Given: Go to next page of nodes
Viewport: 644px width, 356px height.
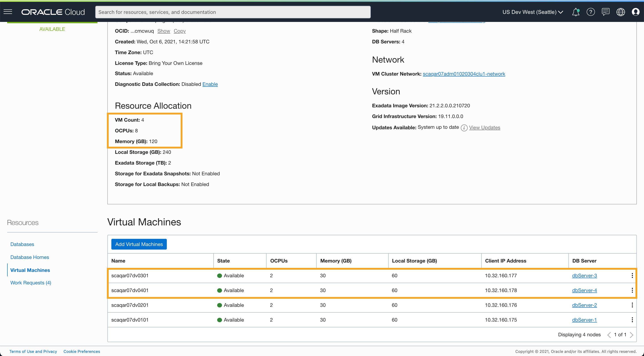Looking at the screenshot, I should 631,335.
